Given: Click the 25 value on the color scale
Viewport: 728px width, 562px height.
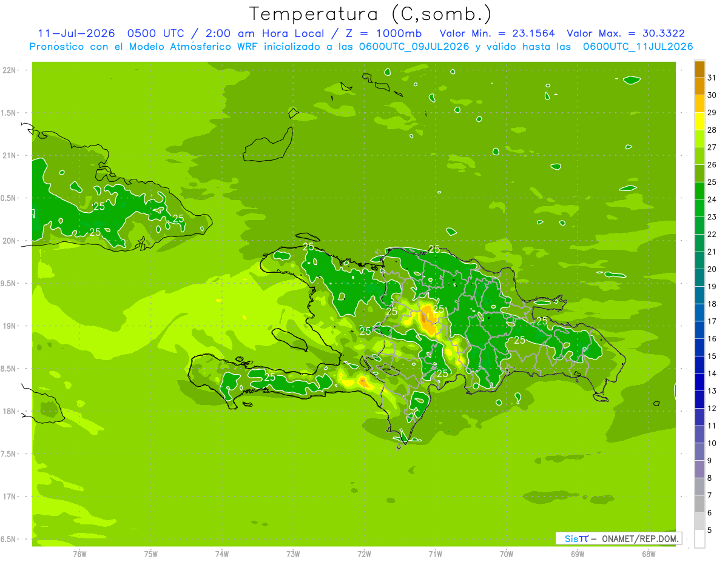Looking at the screenshot, I should (x=712, y=182).
